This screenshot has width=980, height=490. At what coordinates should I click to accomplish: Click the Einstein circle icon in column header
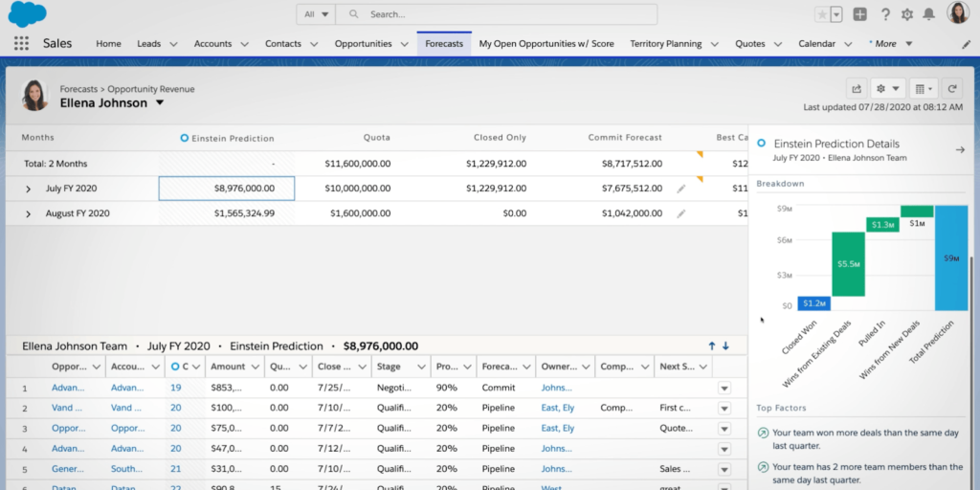(184, 138)
